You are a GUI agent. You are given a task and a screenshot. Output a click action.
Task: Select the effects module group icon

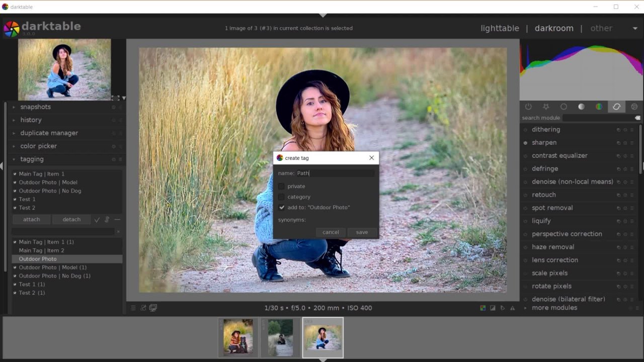coord(634,107)
